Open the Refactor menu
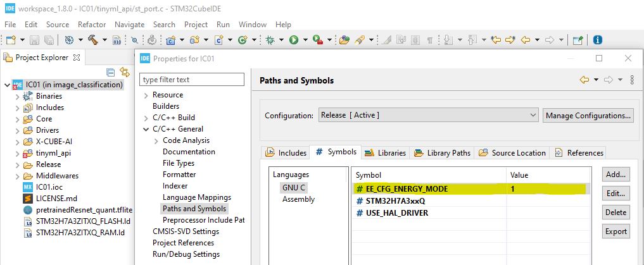This screenshot has width=644, height=265. coord(92,25)
